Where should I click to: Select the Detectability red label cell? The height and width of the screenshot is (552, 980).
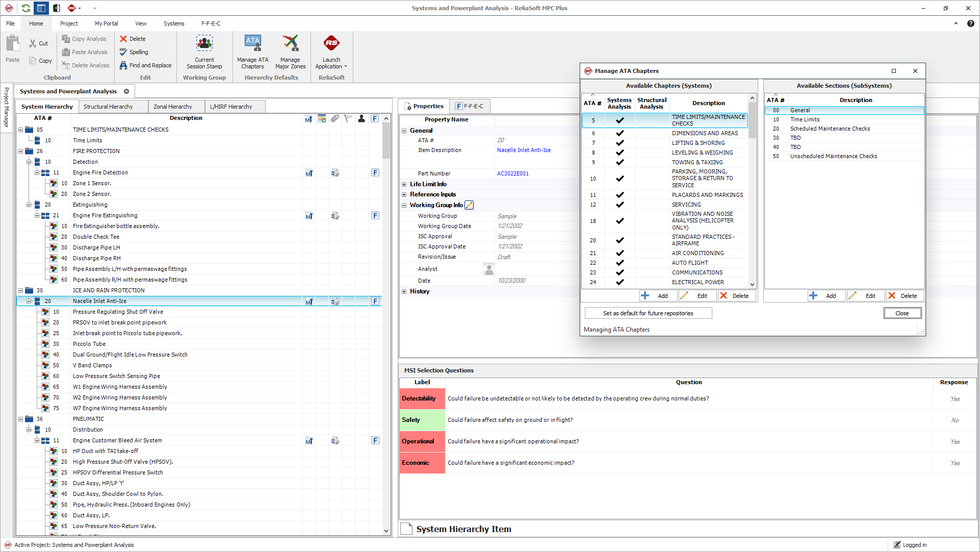[422, 398]
